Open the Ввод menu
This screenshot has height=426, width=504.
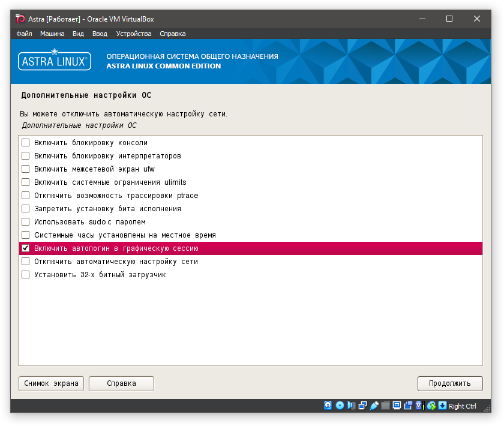[x=100, y=34]
